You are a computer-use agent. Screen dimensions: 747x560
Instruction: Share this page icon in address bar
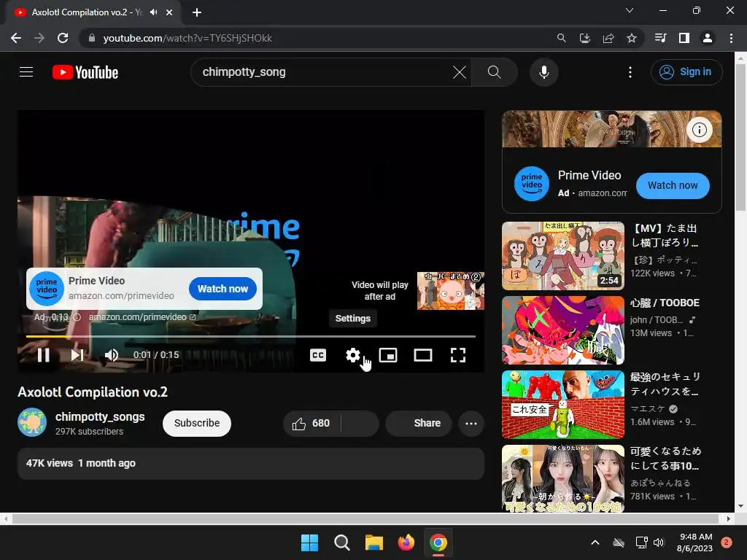point(608,38)
